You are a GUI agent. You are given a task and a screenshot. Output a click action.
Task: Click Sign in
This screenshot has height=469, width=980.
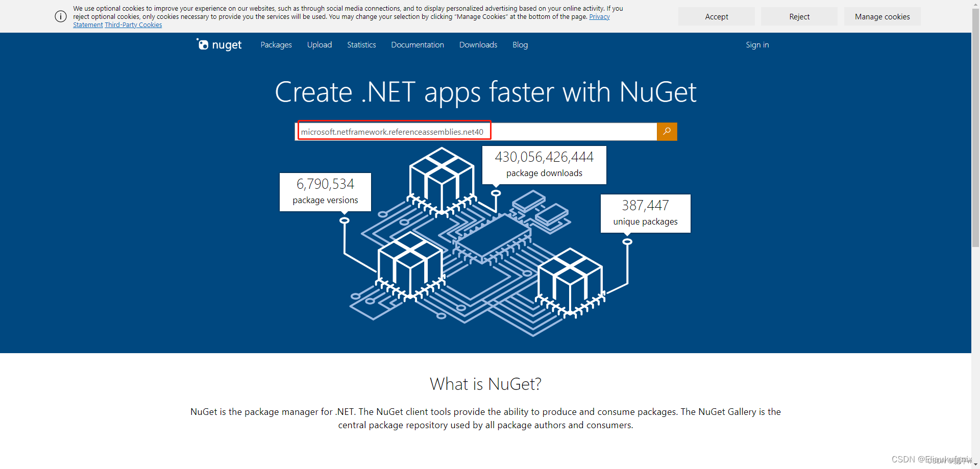tap(757, 45)
